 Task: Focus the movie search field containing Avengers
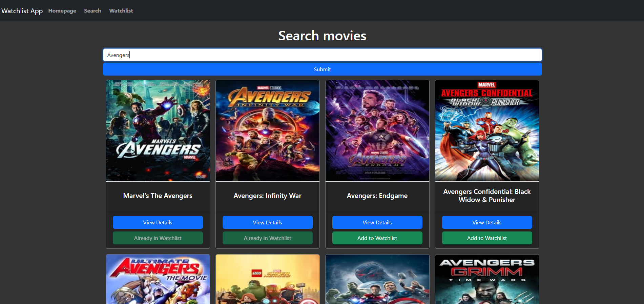(x=322, y=55)
